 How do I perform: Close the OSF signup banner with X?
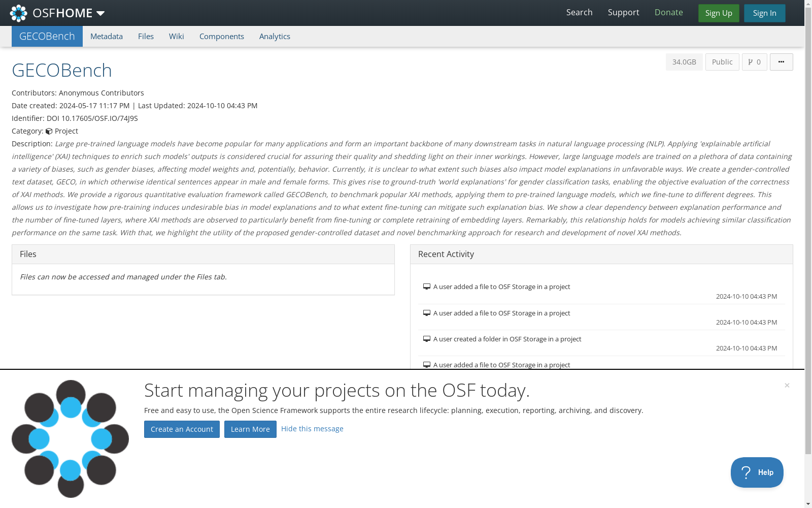(787, 386)
